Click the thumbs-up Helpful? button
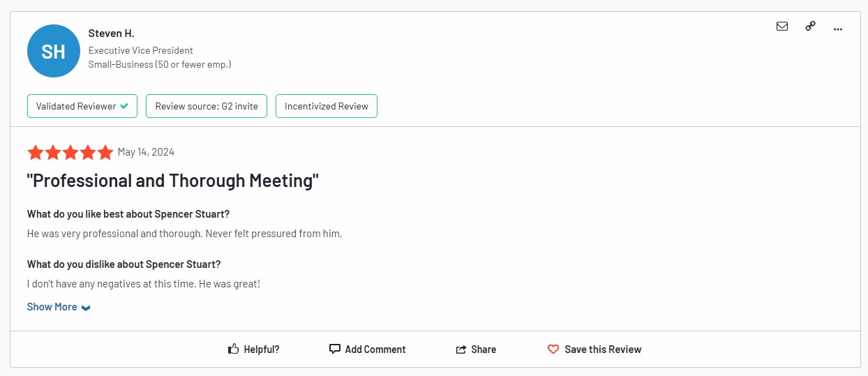Image resolution: width=868 pixels, height=376 pixels. (254, 349)
